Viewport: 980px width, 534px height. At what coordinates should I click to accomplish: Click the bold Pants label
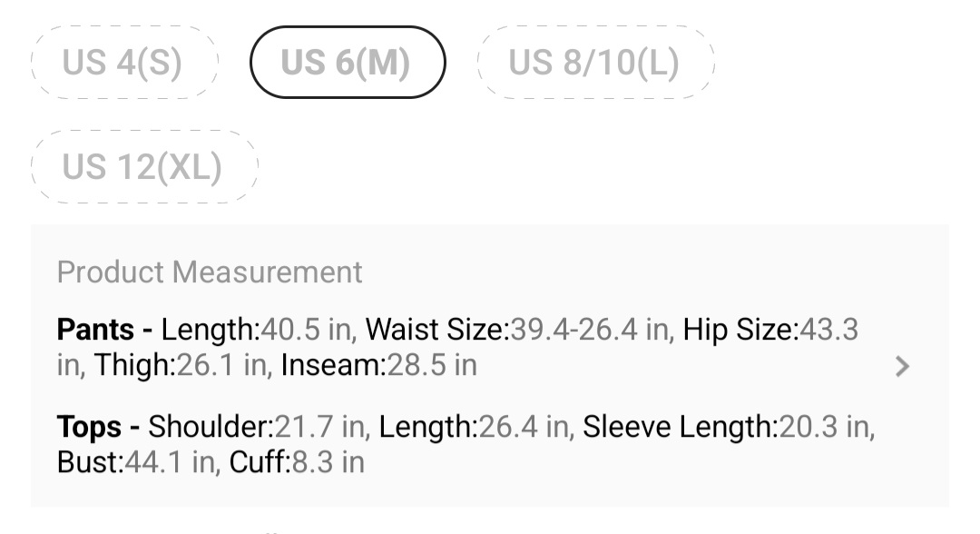click(95, 329)
